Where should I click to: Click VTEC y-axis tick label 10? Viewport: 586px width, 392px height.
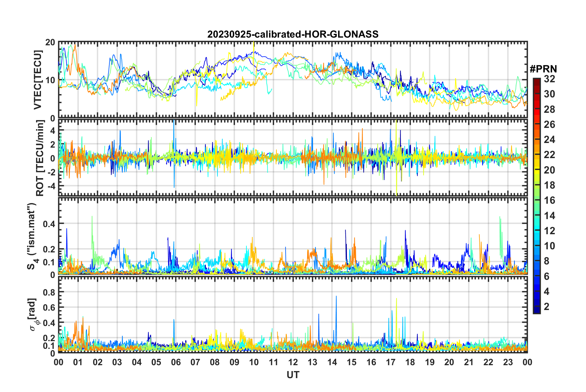(50, 80)
